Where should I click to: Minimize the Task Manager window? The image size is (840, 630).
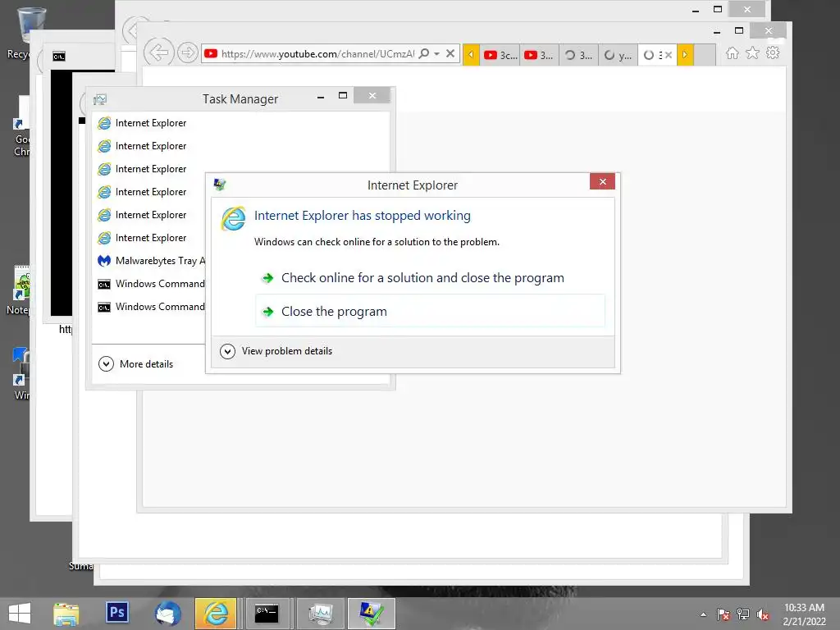(x=321, y=97)
